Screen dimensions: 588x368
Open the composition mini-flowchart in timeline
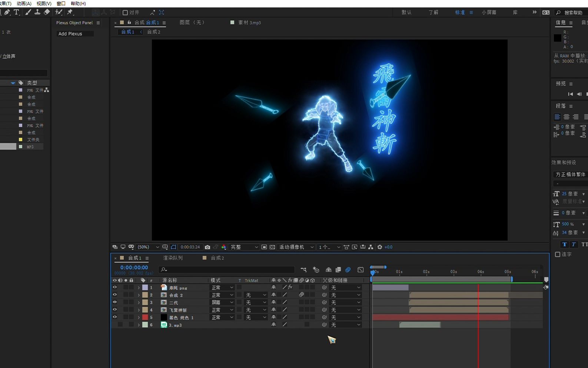click(x=304, y=270)
